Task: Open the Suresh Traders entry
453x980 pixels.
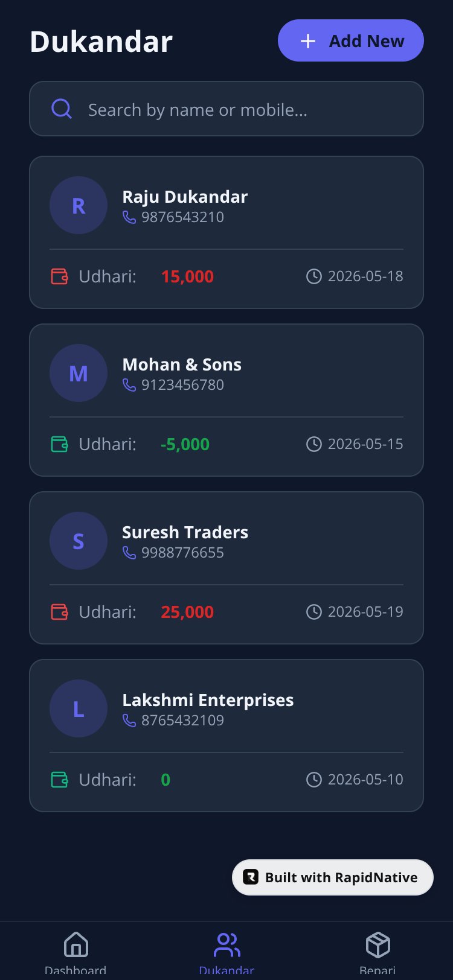Action: click(226, 568)
